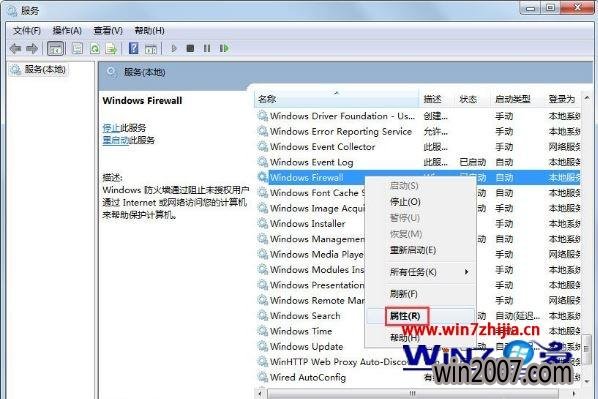Select Windows Error Reporting Service row
Viewport: 598px width, 399px height.
[418, 131]
